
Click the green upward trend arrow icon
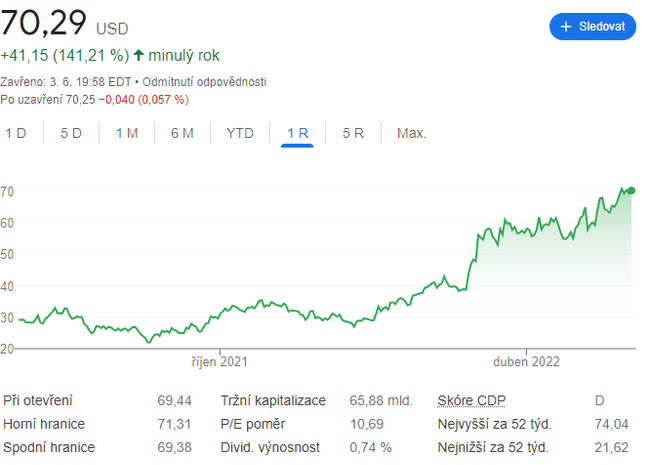click(138, 56)
